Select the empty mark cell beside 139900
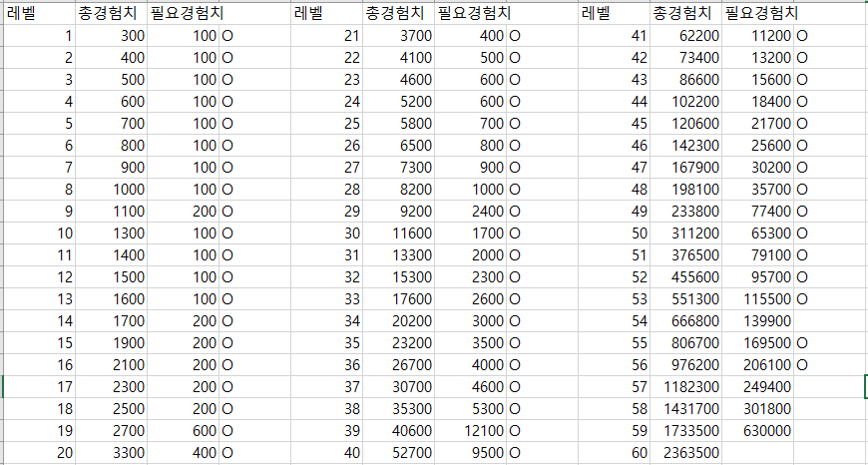This screenshot has height=465, width=868. click(x=828, y=320)
